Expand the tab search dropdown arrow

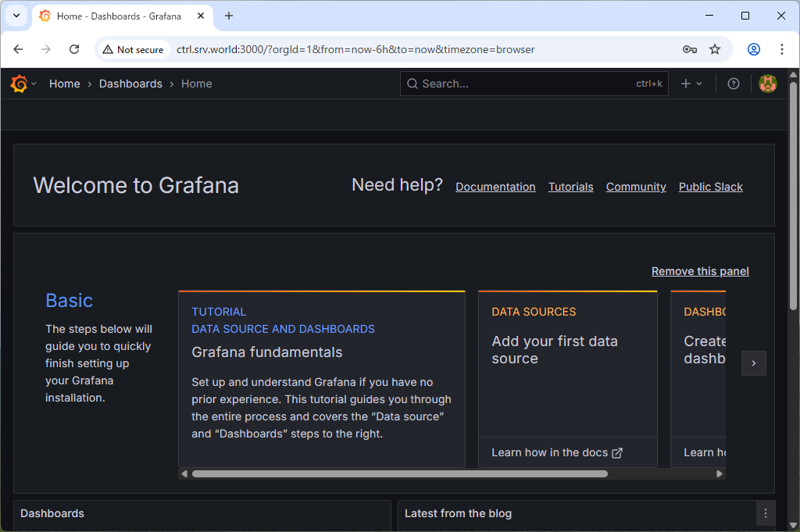pyautogui.click(x=16, y=16)
